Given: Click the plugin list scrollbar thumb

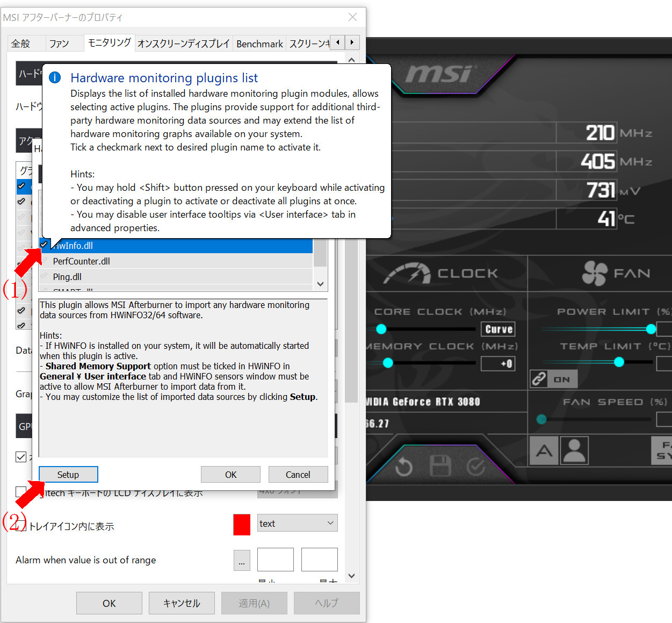Looking at the screenshot, I should click(321, 253).
